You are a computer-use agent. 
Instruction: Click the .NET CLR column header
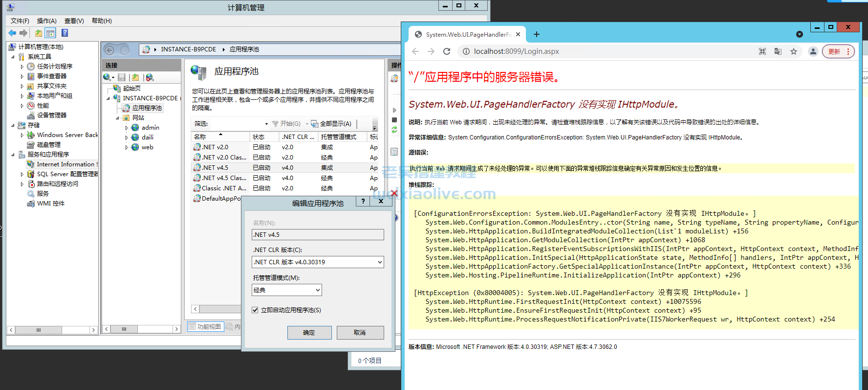298,137
